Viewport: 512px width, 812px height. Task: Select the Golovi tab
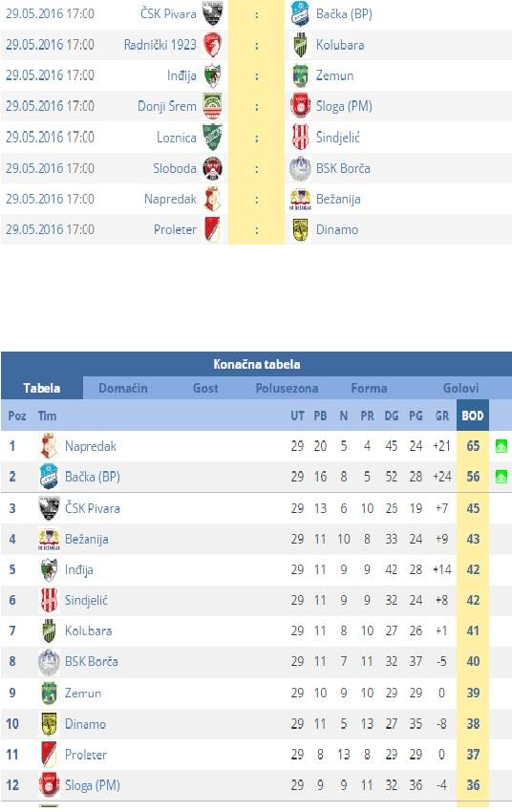(x=460, y=388)
